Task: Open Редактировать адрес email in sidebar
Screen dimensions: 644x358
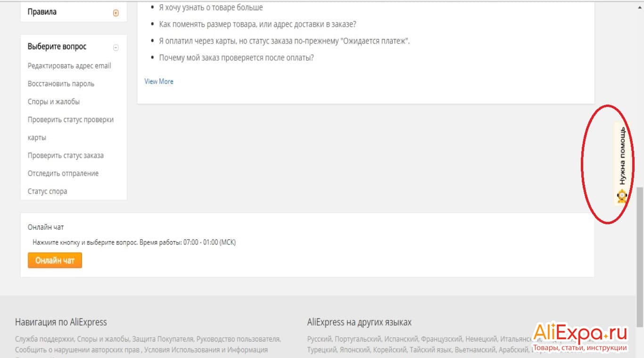Action: coord(69,66)
